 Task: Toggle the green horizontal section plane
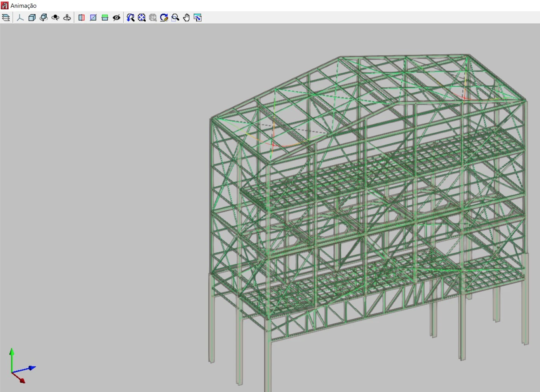105,17
